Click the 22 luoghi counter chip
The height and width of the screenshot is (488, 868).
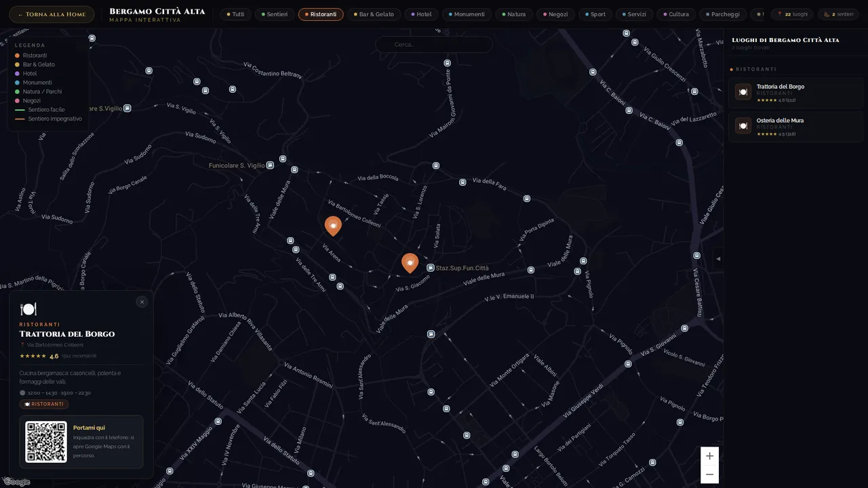[792, 14]
